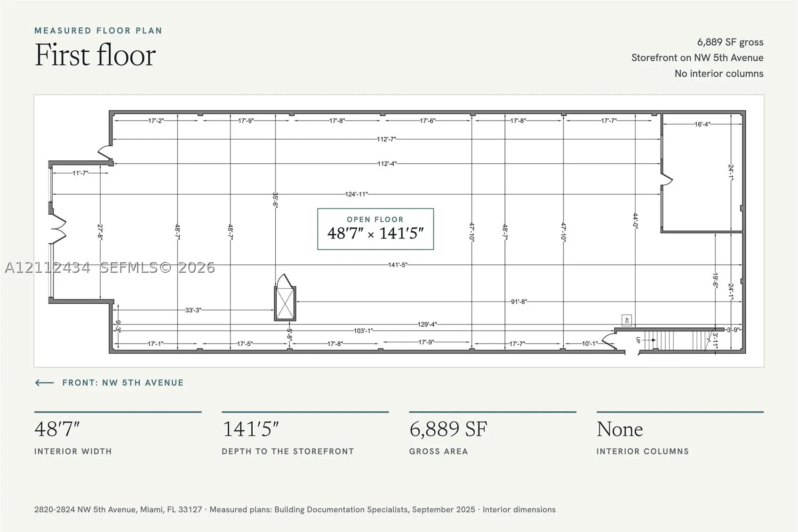Click the 48'7" interior width figure
The width and height of the screenshot is (798, 532).
(x=57, y=429)
